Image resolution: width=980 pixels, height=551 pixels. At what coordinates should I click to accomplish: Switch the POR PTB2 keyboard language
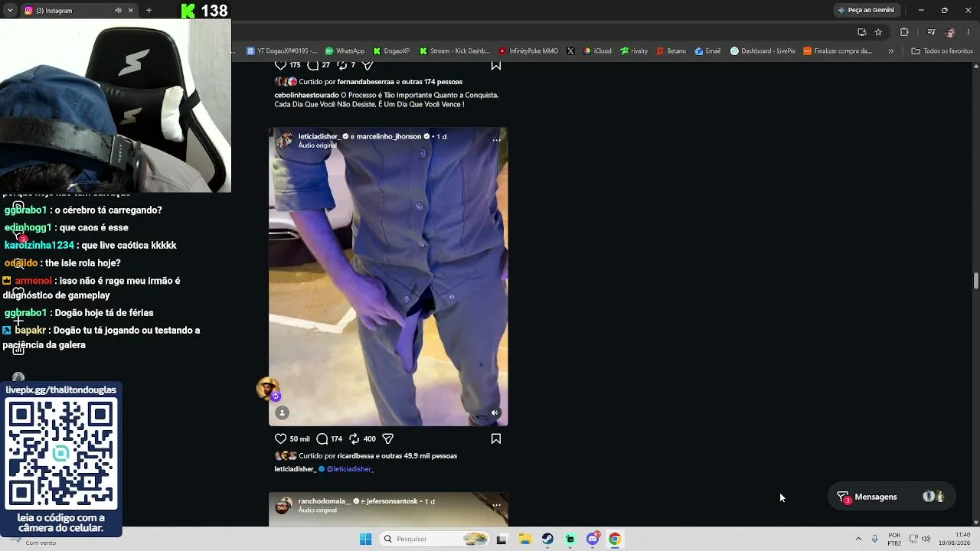tap(894, 539)
